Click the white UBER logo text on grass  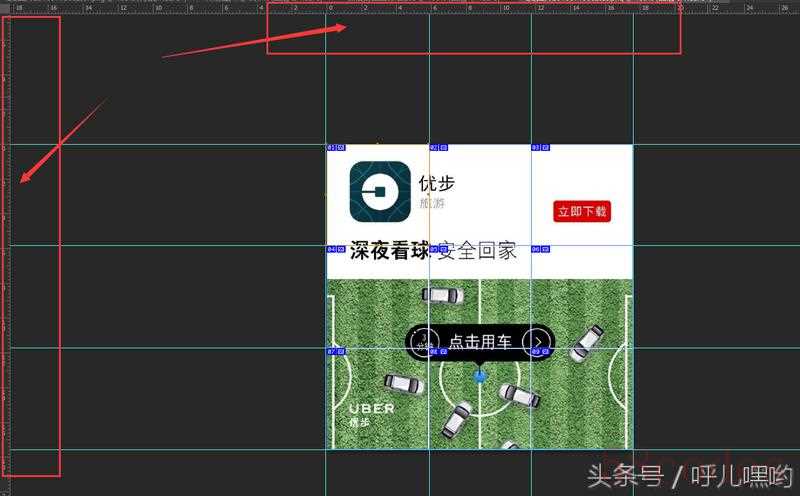pos(372,409)
